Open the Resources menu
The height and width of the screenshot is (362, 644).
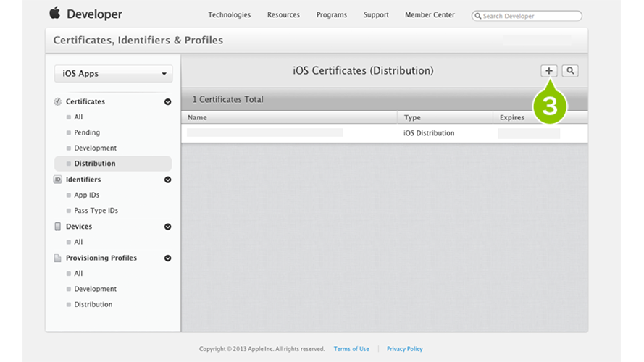283,14
